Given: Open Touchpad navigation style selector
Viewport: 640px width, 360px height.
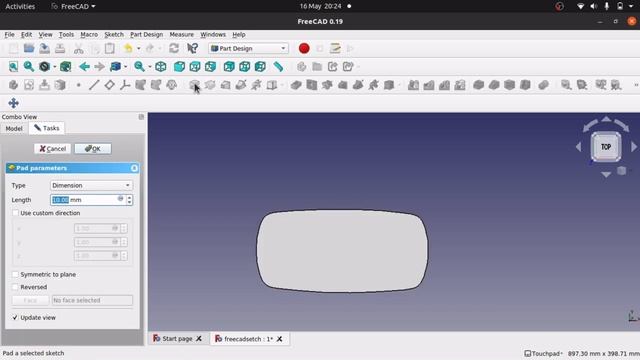Looking at the screenshot, I should (x=543, y=353).
